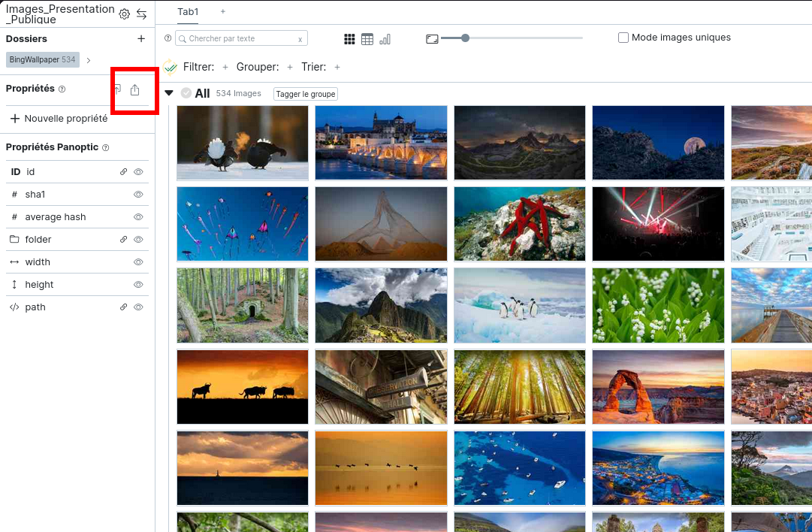Switch to grid view icon
This screenshot has width=812, height=532.
[349, 39]
